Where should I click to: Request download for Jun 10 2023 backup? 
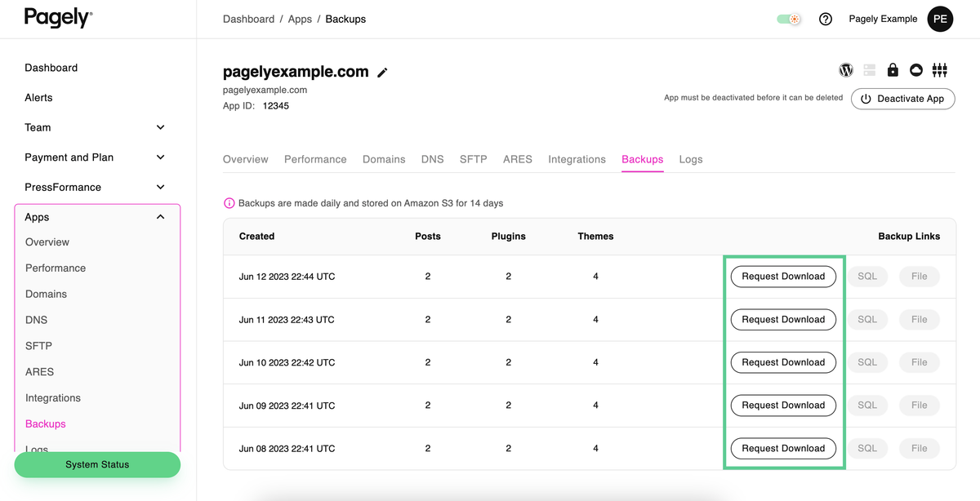[x=783, y=362]
